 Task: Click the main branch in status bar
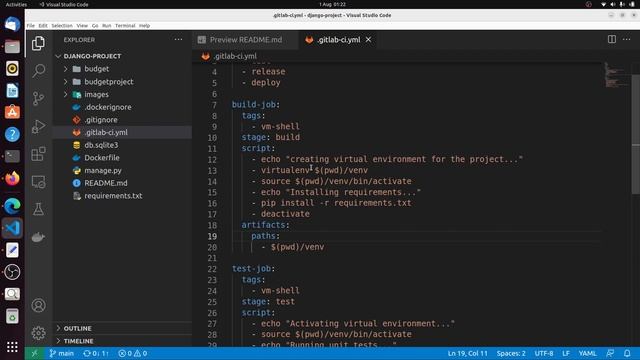(62, 353)
